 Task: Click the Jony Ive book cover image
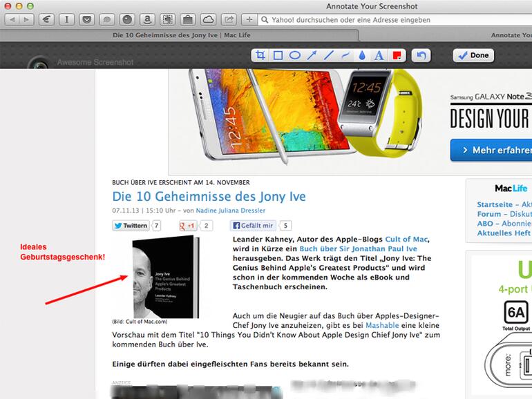pos(166,277)
